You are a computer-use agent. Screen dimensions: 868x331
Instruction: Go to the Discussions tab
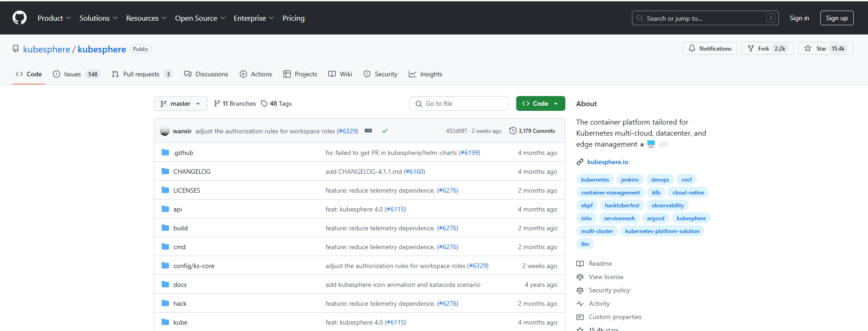pyautogui.click(x=206, y=74)
